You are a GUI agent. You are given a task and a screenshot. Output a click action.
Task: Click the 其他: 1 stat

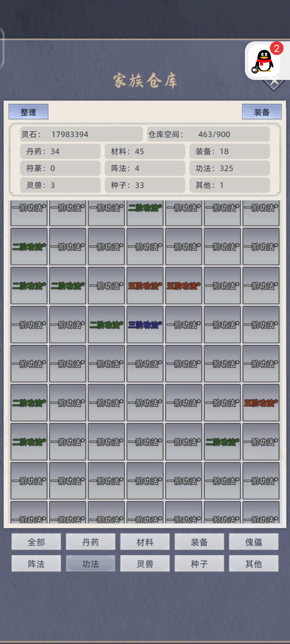pyautogui.click(x=230, y=185)
